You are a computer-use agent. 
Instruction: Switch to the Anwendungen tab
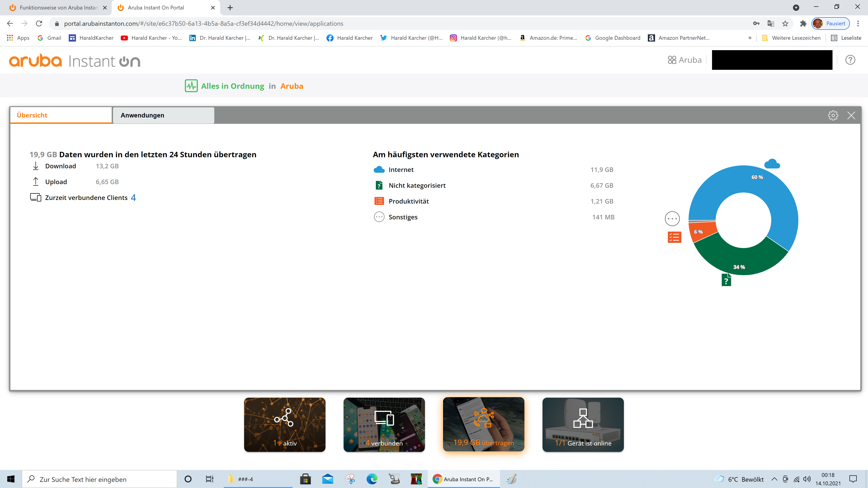coord(163,115)
